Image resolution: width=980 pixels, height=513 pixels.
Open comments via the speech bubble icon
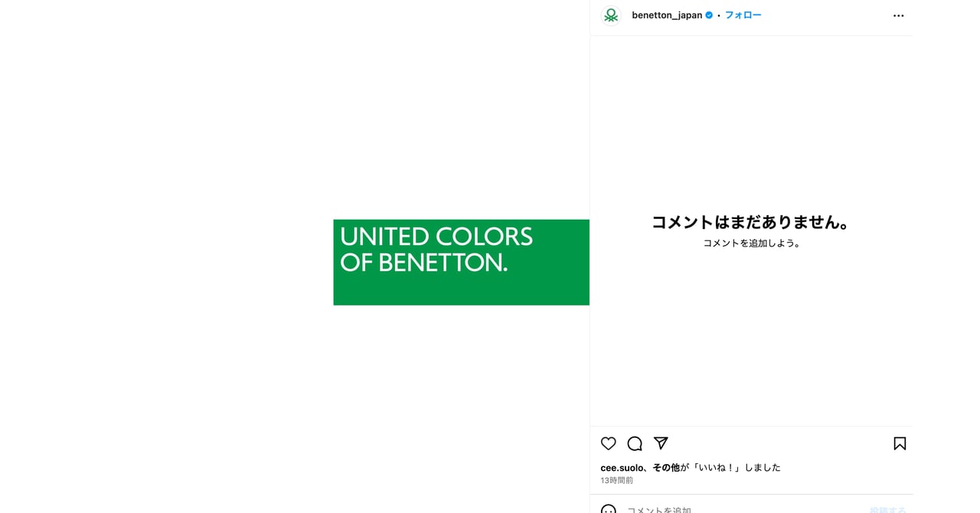(635, 443)
